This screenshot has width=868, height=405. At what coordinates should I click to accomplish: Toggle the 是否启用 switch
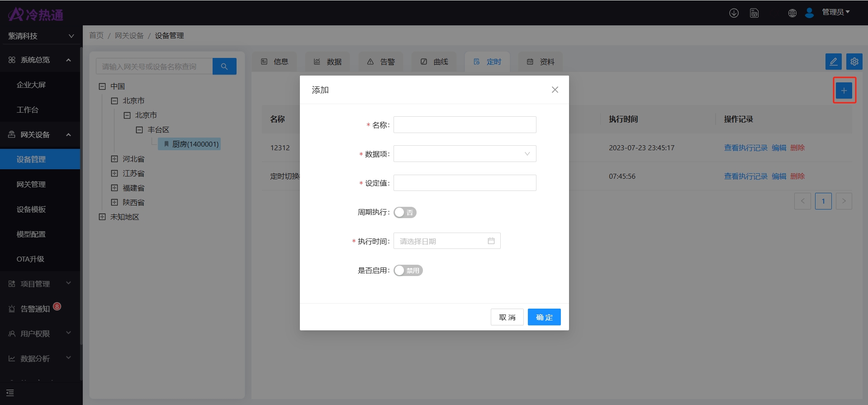[x=408, y=271]
